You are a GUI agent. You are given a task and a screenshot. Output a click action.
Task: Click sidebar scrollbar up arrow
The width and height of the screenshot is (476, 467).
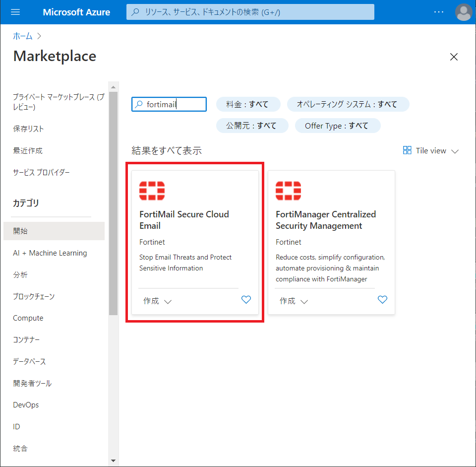pyautogui.click(x=113, y=87)
